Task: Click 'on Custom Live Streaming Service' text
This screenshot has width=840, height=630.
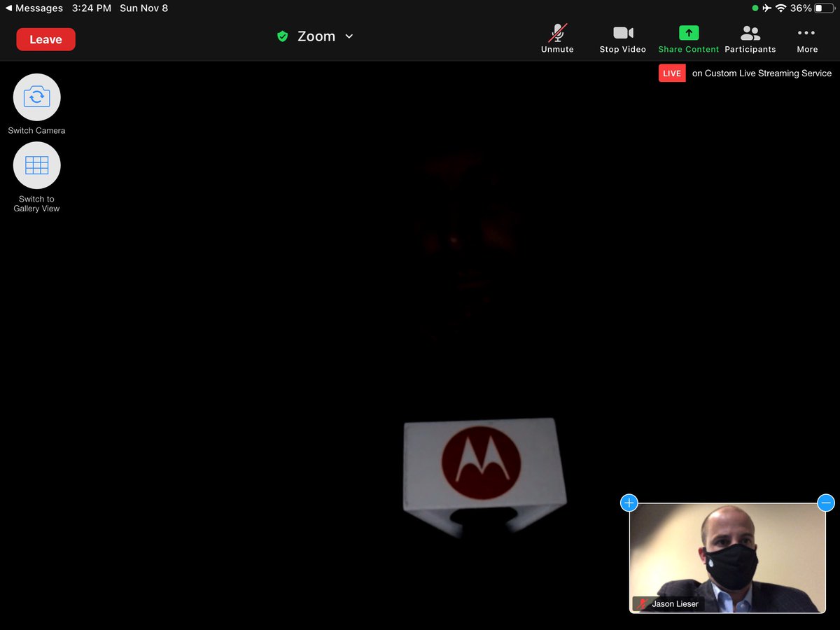Action: point(762,73)
